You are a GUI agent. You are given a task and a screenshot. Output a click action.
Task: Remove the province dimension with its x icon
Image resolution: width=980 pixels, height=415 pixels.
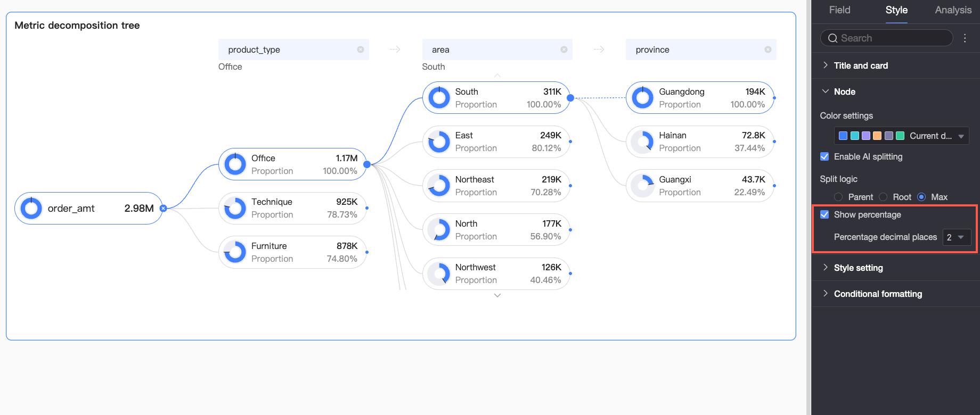click(x=768, y=49)
